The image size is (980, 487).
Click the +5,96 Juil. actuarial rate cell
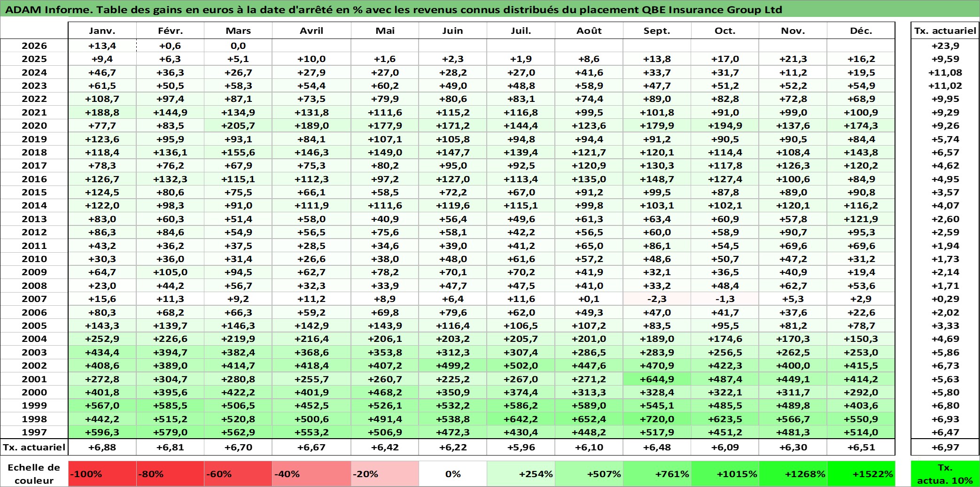click(x=521, y=447)
